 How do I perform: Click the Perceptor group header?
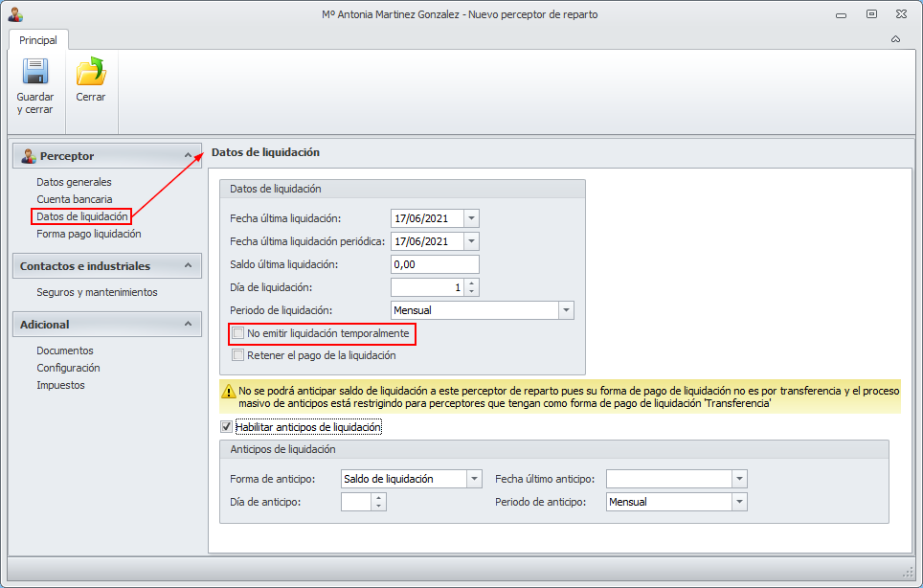pos(107,156)
